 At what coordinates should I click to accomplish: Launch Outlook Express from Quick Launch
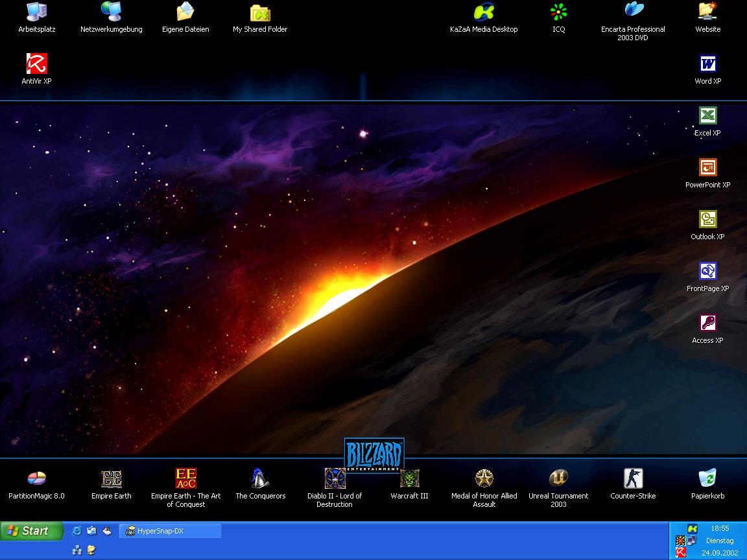pos(91,530)
